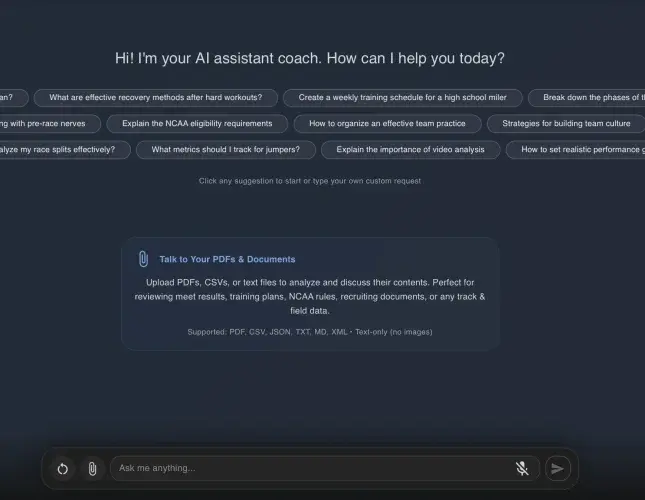Click the reset conversation icon

coord(63,468)
